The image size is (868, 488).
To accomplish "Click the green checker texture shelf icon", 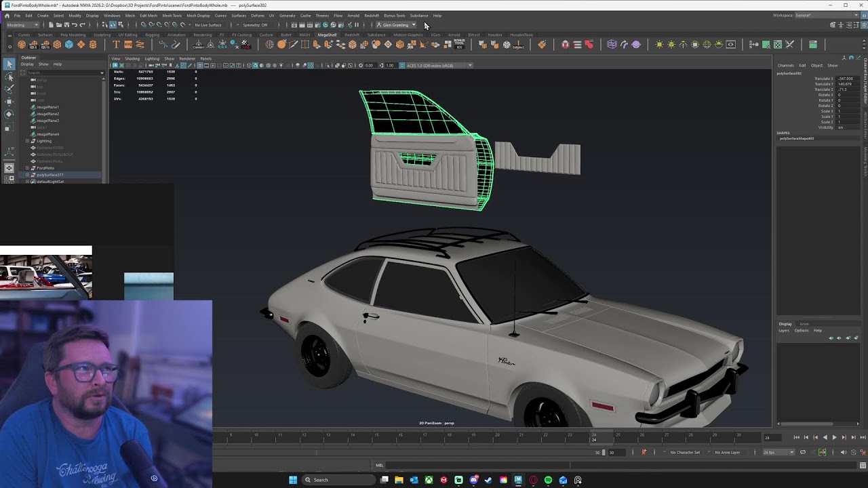I will [x=778, y=45].
